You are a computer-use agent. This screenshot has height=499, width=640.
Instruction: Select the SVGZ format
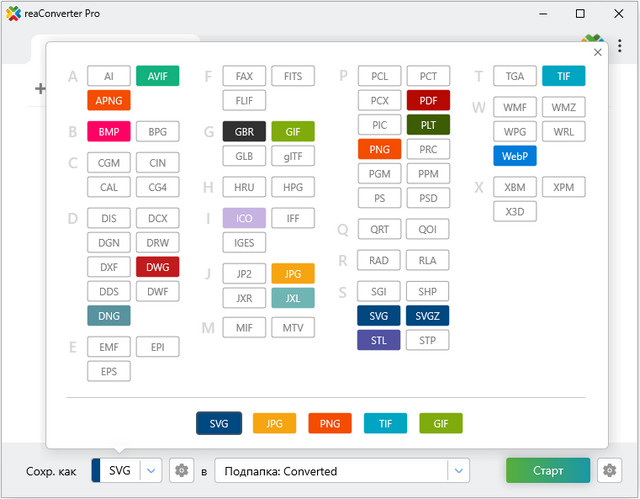428,316
